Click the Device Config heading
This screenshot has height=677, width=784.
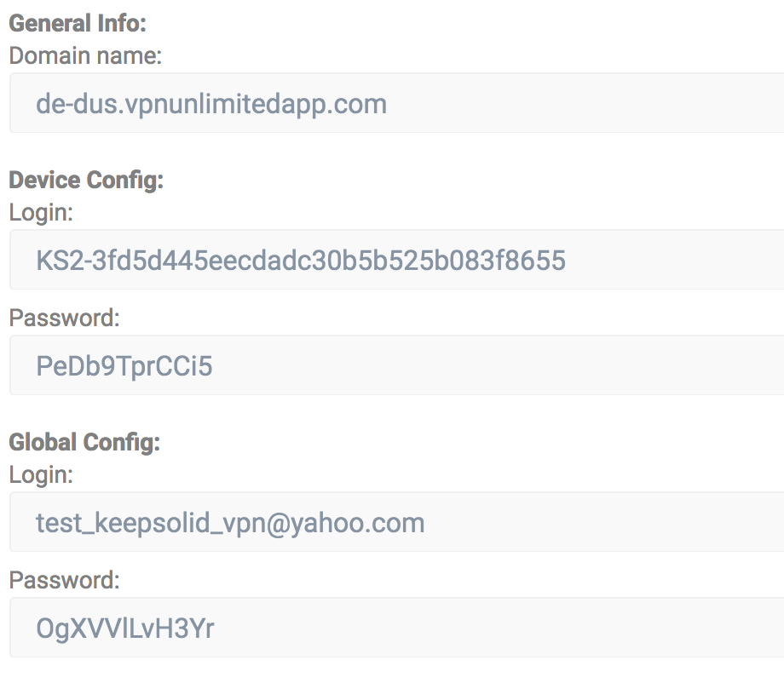tap(86, 181)
